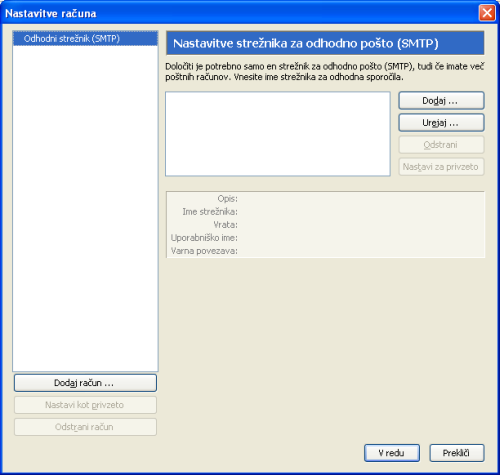
Task: Click empty area of the account tree
Action: click(85, 207)
